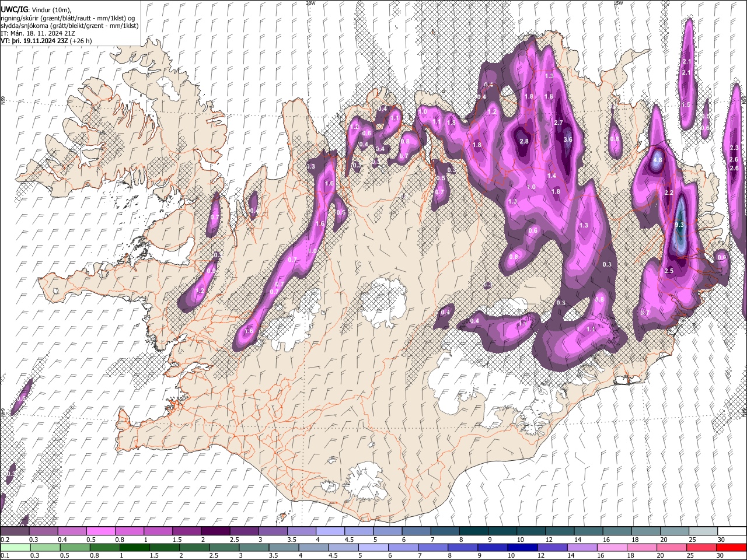Viewport: 747px width, 560px height.
Task: Click lower legend swatch between 0.1 and 0.3
Action: click(15, 547)
